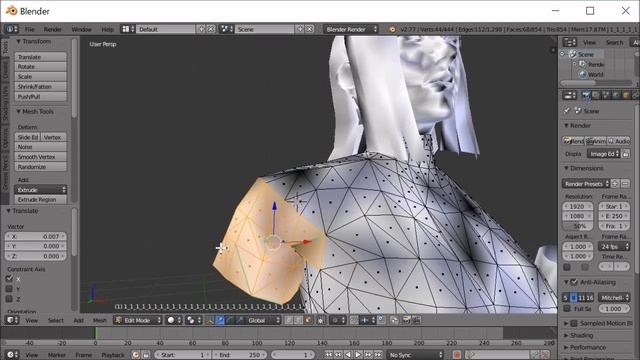Switch to Render properties tab icon
Viewport: 640px width, 360px height.
click(x=586, y=95)
